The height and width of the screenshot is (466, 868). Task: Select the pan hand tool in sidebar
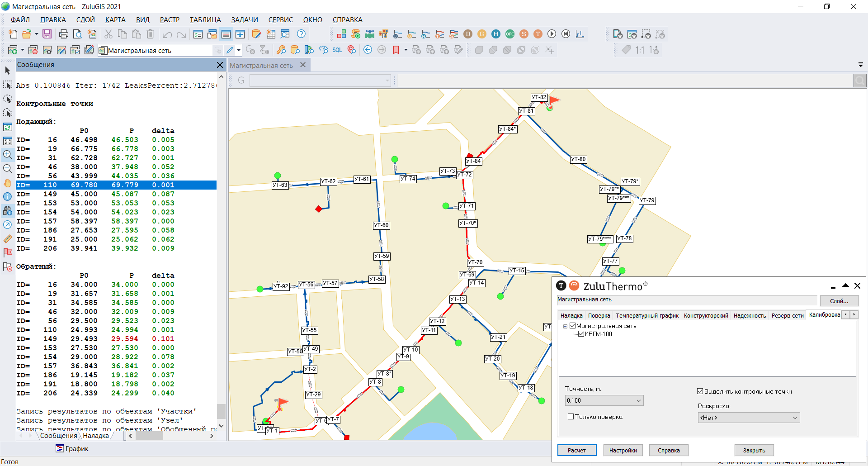pos(8,183)
